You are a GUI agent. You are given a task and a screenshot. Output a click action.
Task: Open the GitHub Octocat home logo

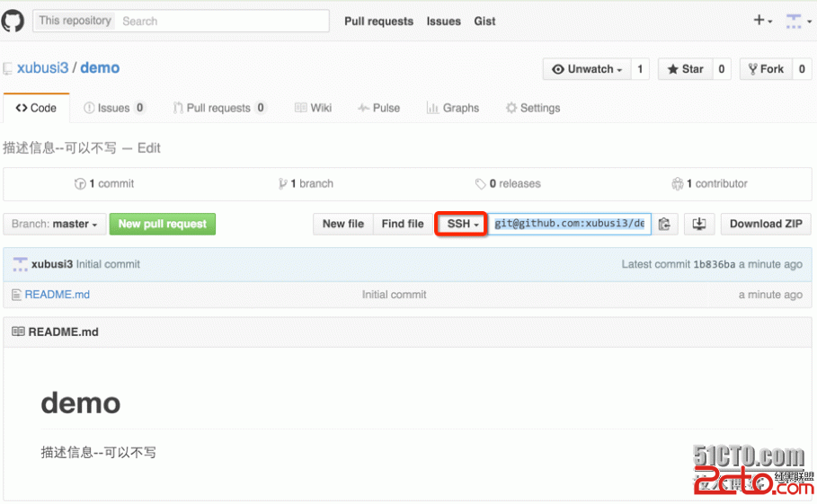pyautogui.click(x=13, y=22)
